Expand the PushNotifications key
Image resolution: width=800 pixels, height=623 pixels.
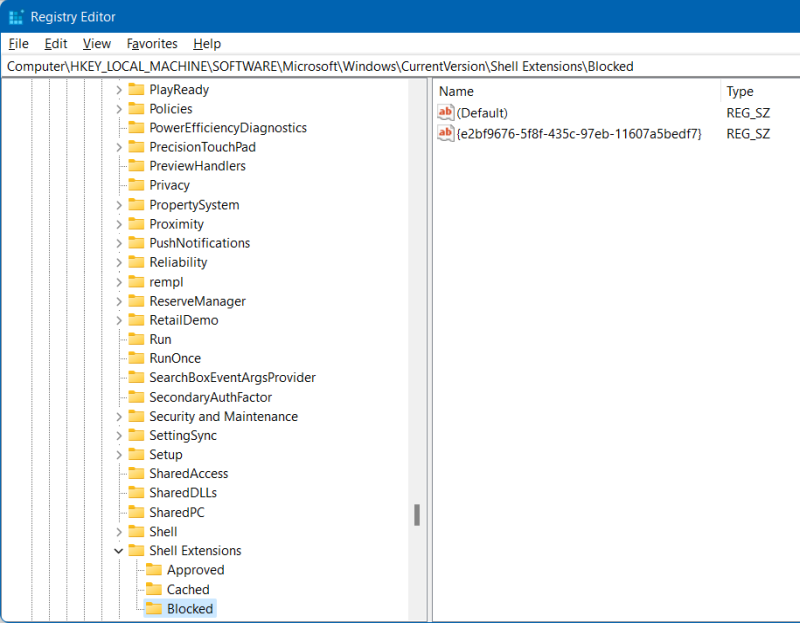click(118, 243)
